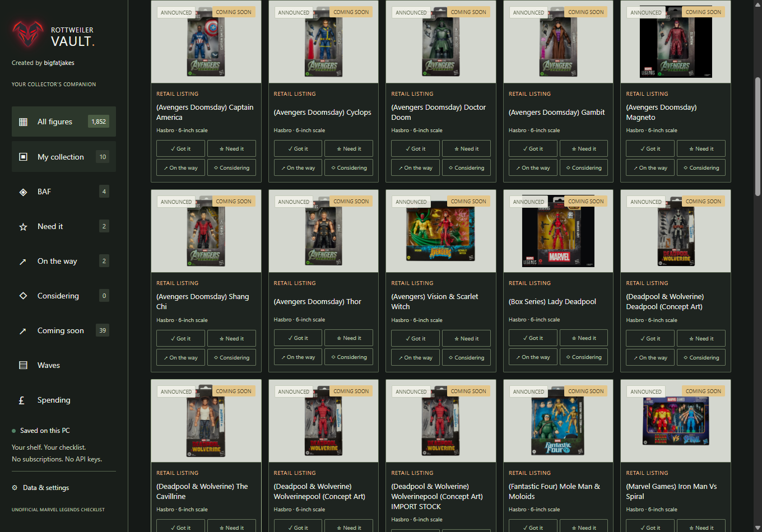Click the Data & settings gear icon
This screenshot has height=532, width=762.
click(x=15, y=488)
